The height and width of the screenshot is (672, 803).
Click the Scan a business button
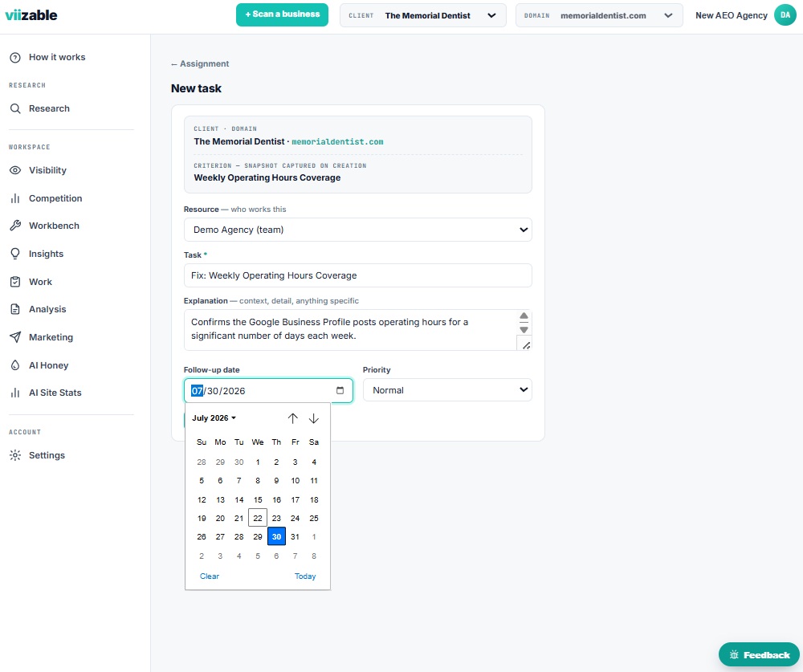click(282, 14)
